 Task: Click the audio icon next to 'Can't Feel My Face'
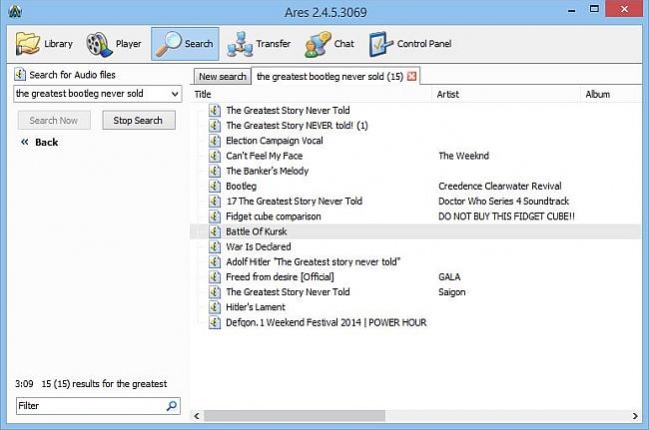coord(214,156)
